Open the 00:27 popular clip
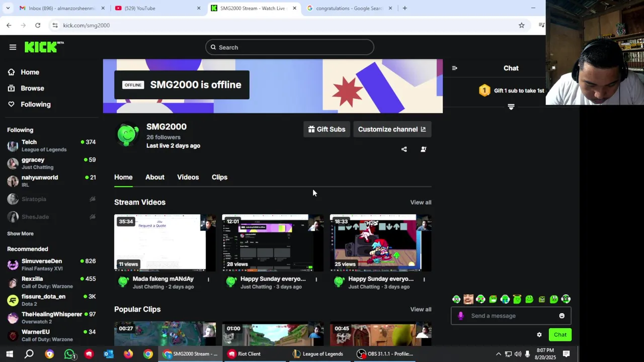Image resolution: width=644 pixels, height=362 pixels. [x=165, y=334]
